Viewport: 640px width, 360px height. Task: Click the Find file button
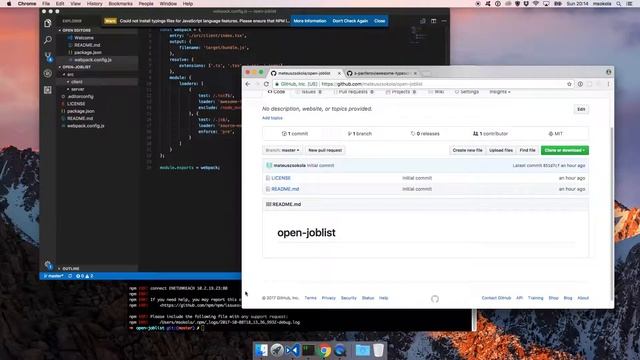click(527, 150)
